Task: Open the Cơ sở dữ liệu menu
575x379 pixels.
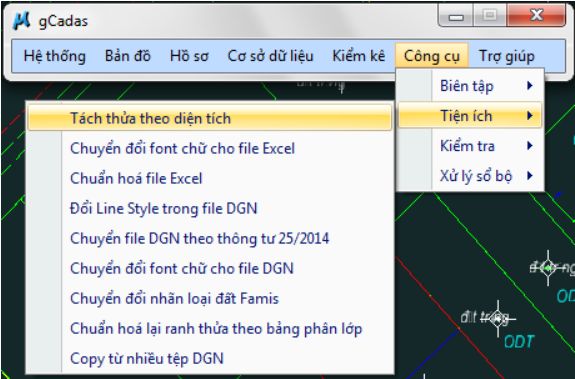Action: 271,56
